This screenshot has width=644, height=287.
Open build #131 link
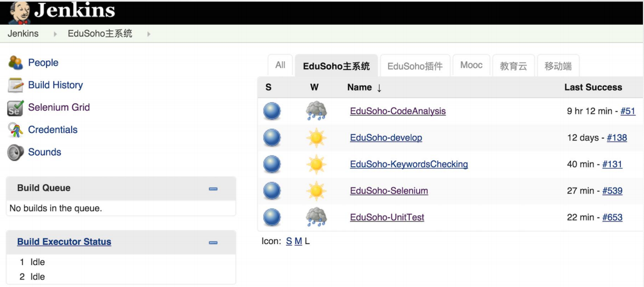point(612,164)
